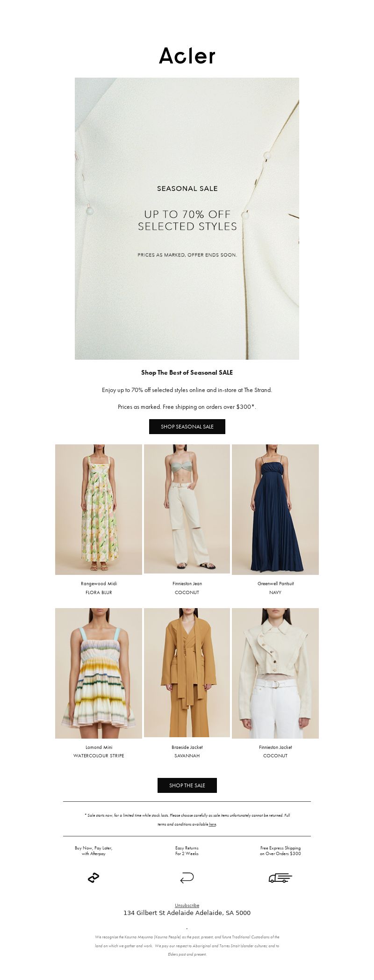The width and height of the screenshot is (374, 980).
Task: Click Free Express Shipping text
Action: (280, 848)
